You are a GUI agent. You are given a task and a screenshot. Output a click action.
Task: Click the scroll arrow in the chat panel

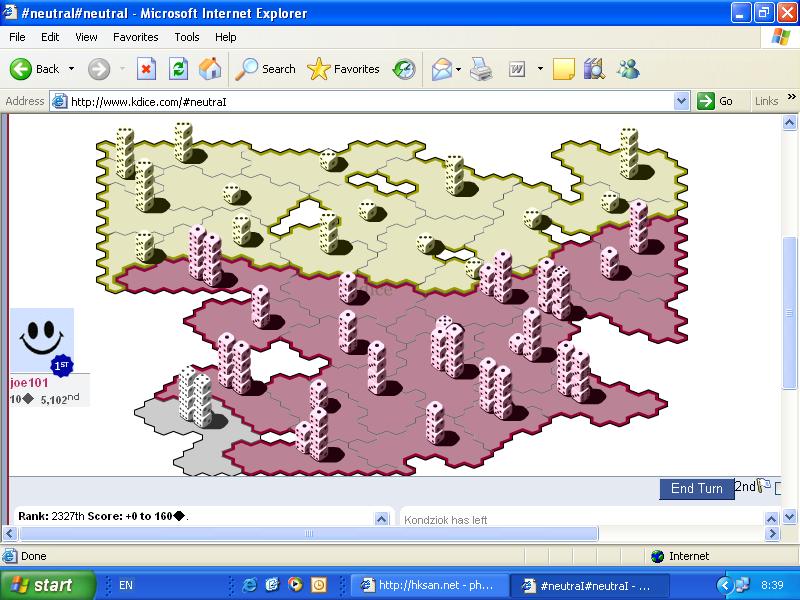pos(771,519)
